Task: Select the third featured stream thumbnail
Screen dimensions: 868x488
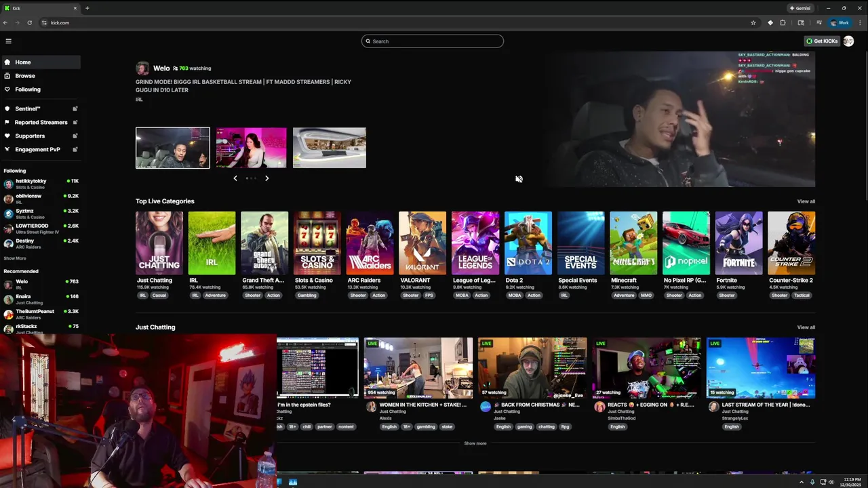Action: coord(330,148)
